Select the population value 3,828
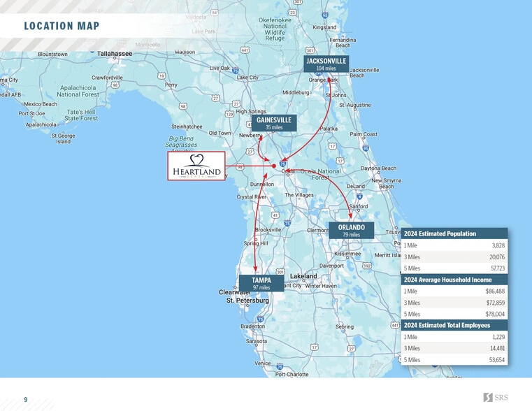 pyautogui.click(x=498, y=245)
